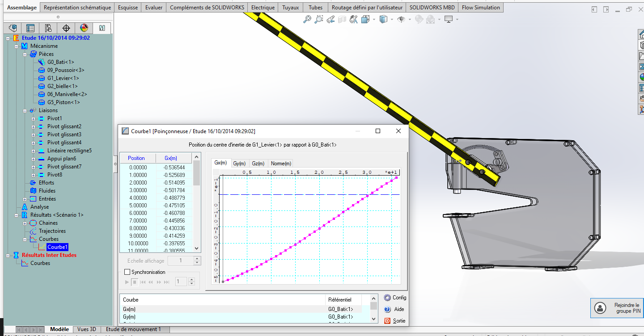
Task: Expand the Pivot1 joint node
Action: tap(34, 118)
